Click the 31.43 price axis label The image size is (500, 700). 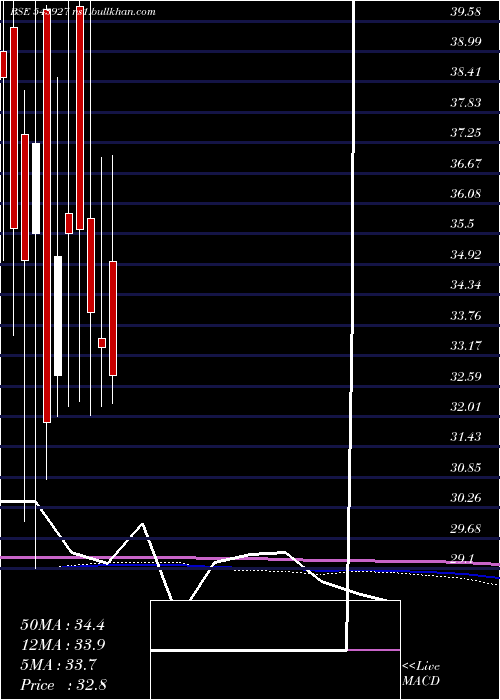(x=466, y=436)
